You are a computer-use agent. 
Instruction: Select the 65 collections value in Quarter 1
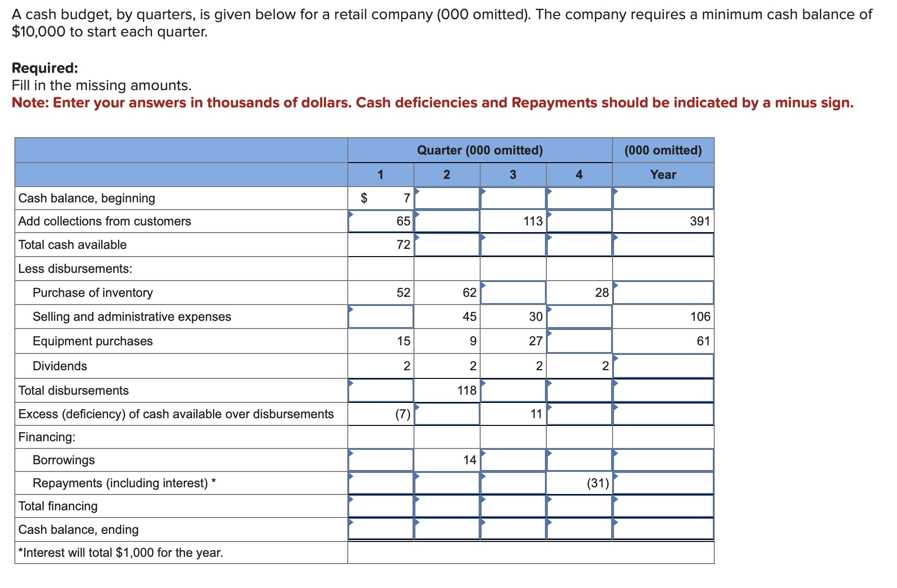click(403, 221)
